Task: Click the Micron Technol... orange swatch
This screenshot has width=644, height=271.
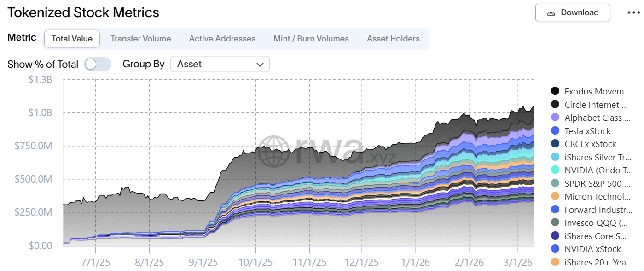Action: [x=555, y=196]
